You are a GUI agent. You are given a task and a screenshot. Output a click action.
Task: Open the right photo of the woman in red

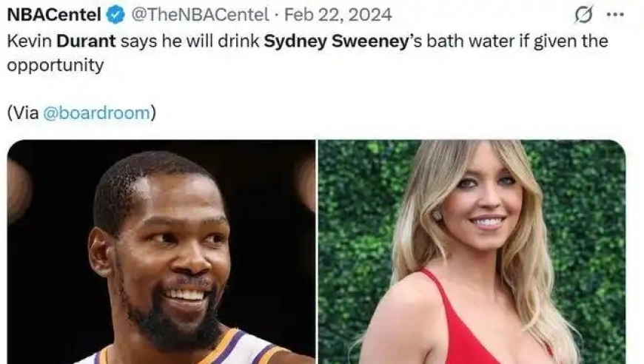[472, 252]
